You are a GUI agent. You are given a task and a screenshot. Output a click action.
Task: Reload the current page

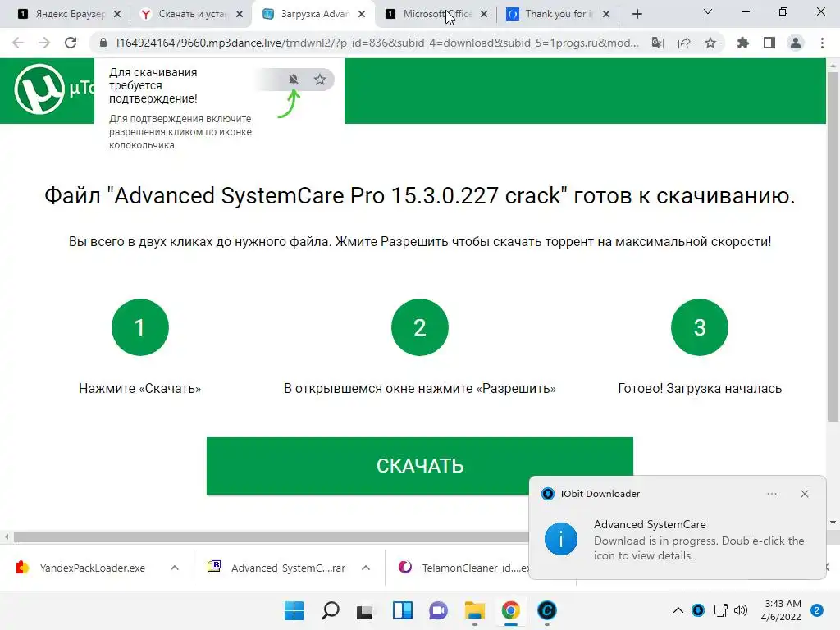(x=71, y=43)
